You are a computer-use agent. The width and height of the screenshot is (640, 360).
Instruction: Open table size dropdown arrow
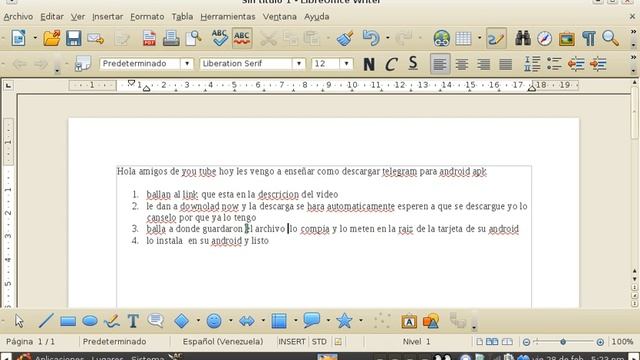(480, 38)
